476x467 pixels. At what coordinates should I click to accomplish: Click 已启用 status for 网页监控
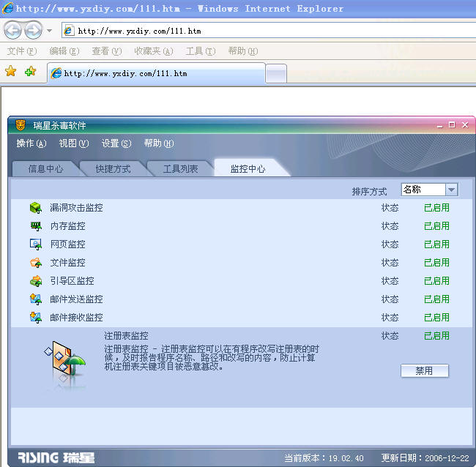click(436, 244)
